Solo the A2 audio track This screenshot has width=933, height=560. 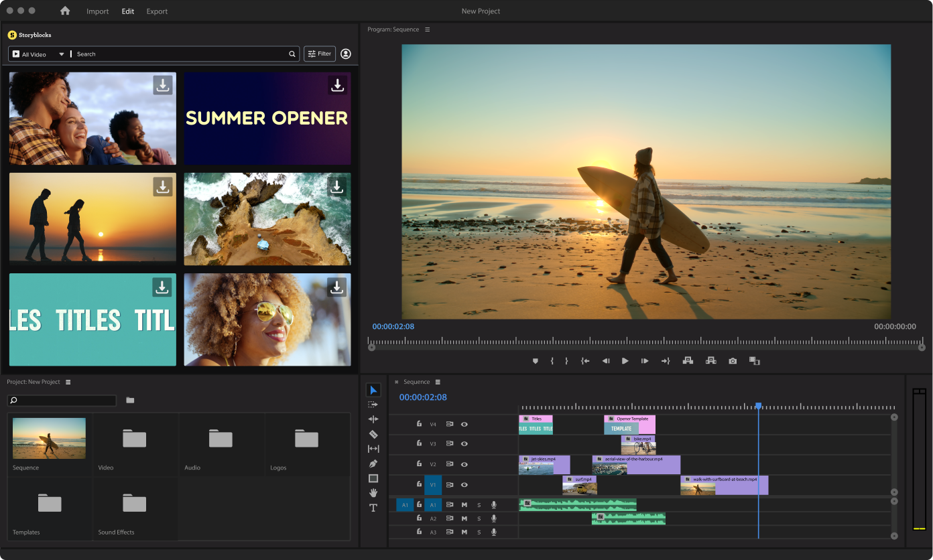479,518
